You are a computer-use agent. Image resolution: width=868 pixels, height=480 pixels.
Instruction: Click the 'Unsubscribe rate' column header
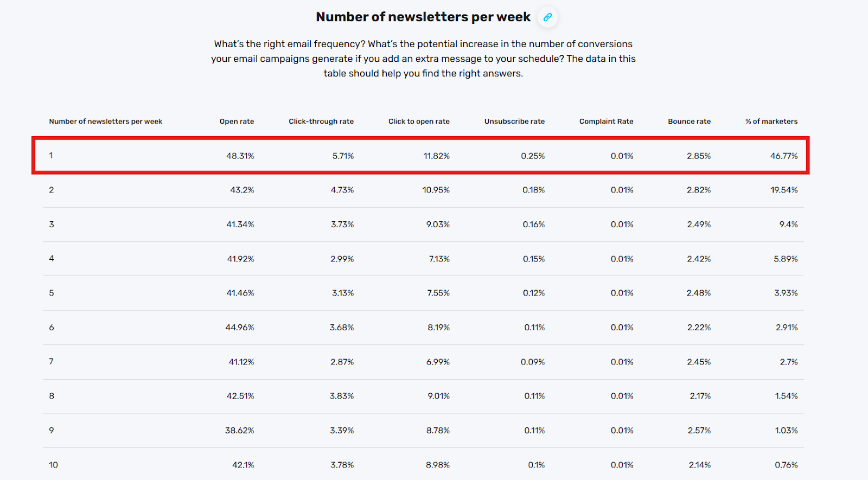[514, 121]
